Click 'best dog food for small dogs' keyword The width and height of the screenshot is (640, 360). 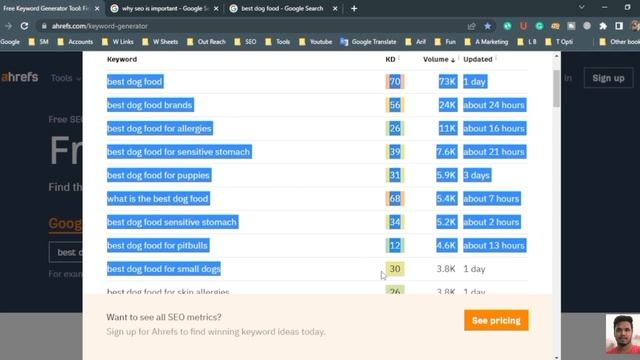coord(164,269)
